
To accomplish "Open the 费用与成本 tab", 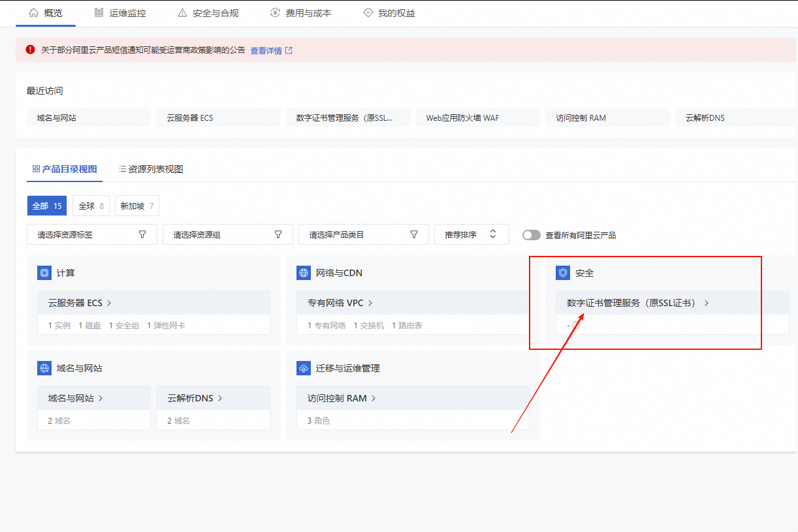I will [301, 13].
